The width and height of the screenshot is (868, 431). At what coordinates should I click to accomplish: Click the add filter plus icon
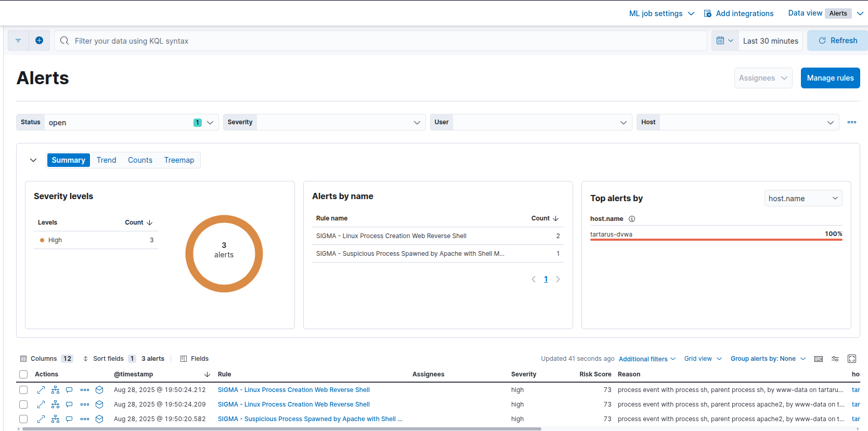[39, 41]
